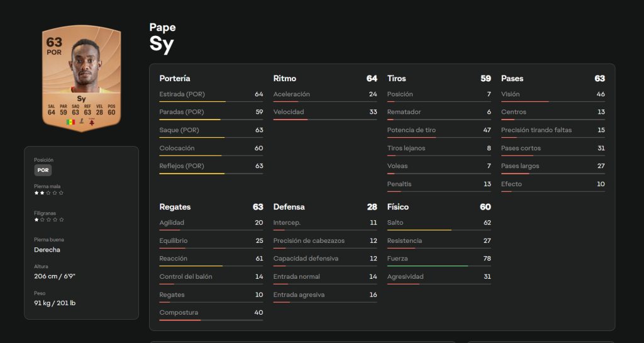Click the Estrada (POR) stat bar

coord(192,101)
